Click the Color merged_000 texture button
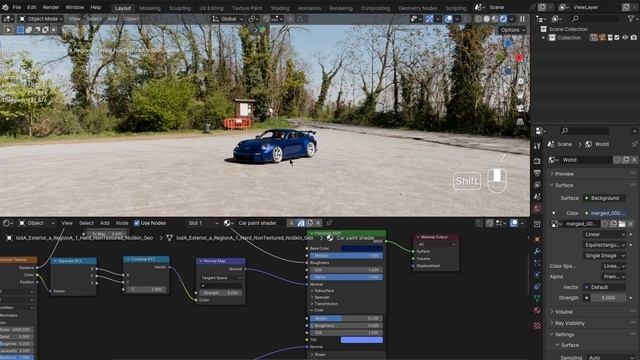This screenshot has height=360, width=640. pyautogui.click(x=604, y=213)
